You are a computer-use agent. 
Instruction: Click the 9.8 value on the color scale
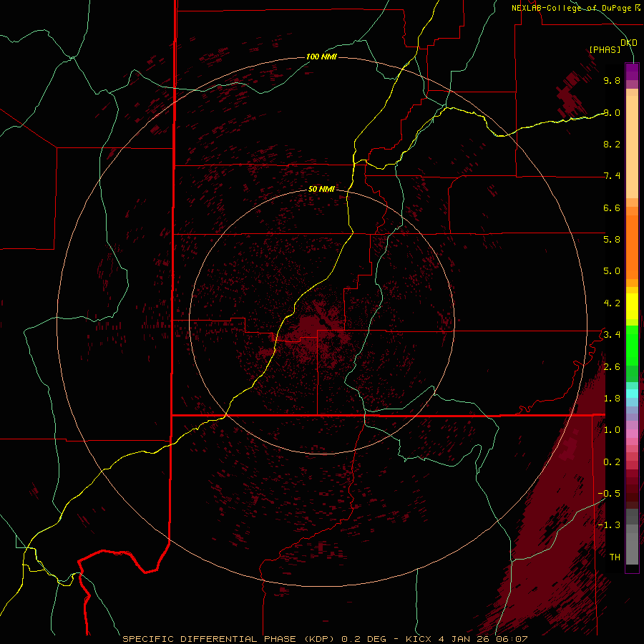(x=612, y=80)
